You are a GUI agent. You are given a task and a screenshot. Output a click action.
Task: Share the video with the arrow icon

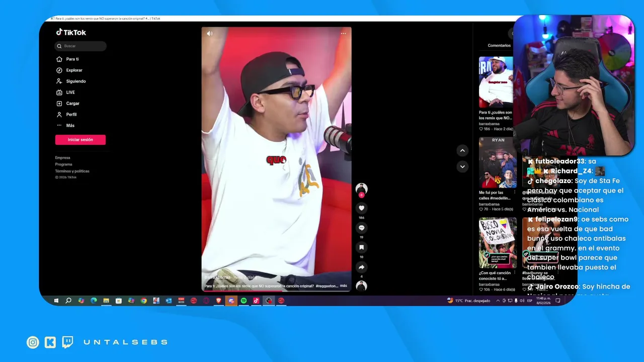point(361,267)
